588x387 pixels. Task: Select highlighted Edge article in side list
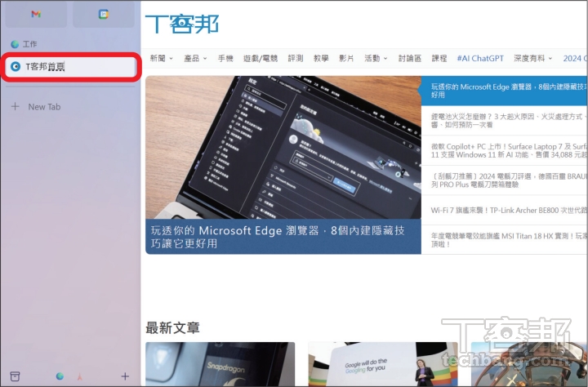[x=504, y=91]
